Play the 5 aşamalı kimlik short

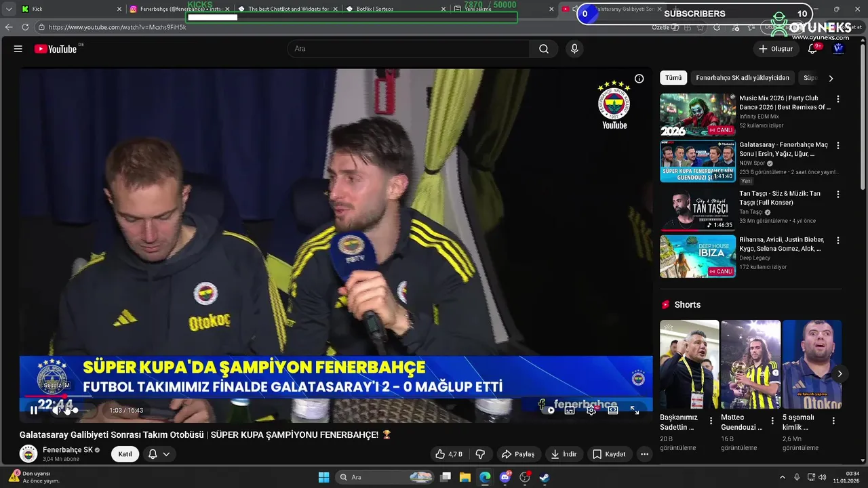(812, 365)
